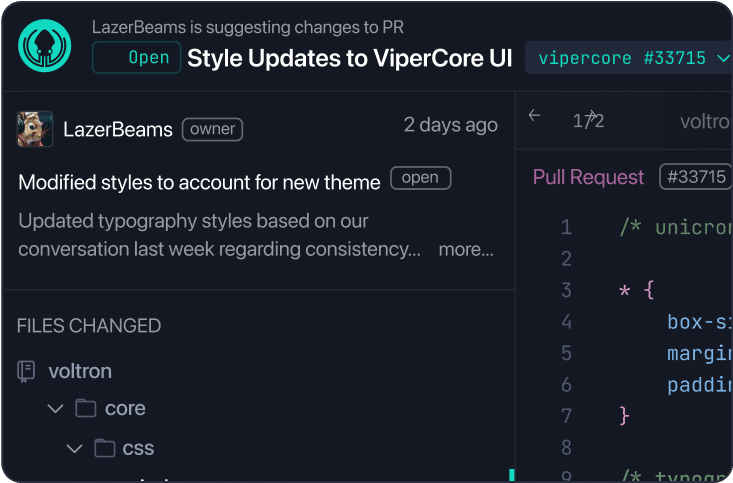This screenshot has width=733, height=483.
Task: Select the voltron tree item
Action: pyautogui.click(x=80, y=371)
